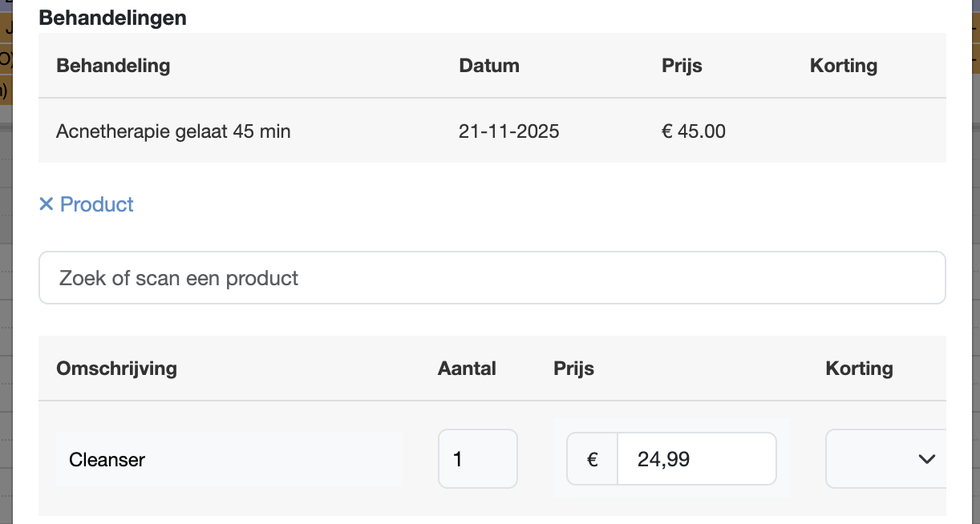
Task: Click the Aantal column header
Action: click(x=467, y=369)
